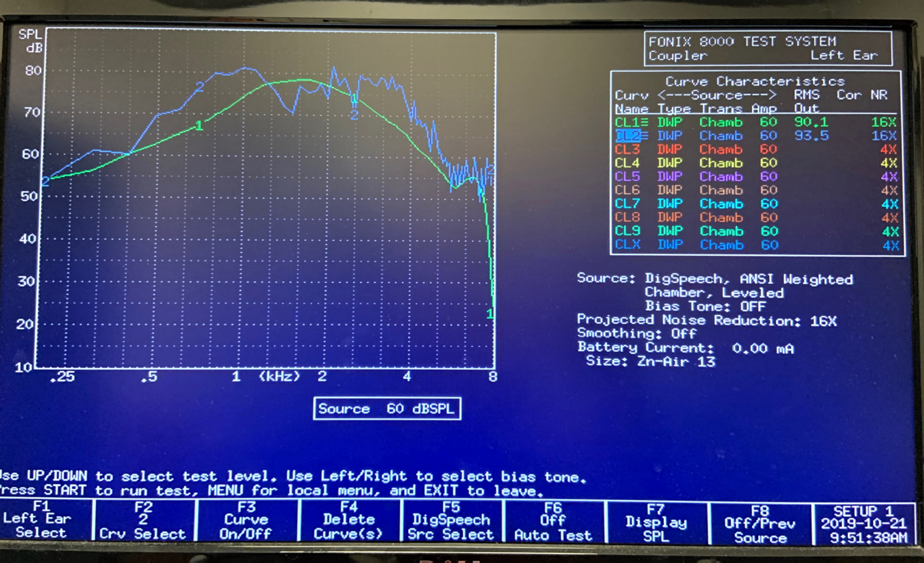
Task: Click the 80 dB y-axis label
Action: click(x=33, y=71)
